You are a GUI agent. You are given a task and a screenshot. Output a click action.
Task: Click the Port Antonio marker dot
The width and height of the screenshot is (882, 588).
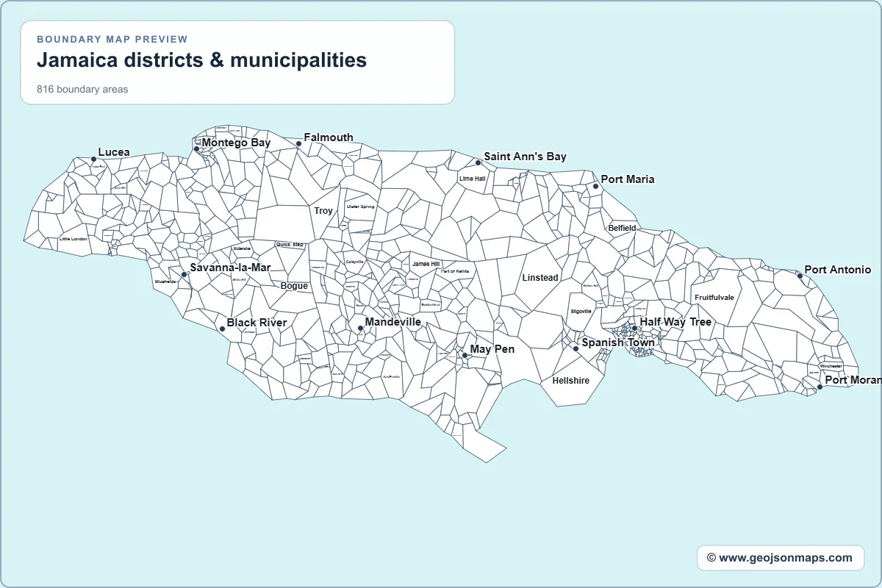pyautogui.click(x=800, y=276)
